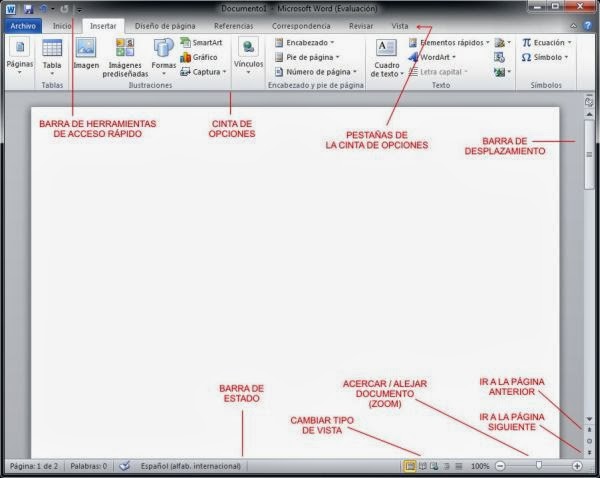Open the Cuadro de texto menu

tap(386, 58)
